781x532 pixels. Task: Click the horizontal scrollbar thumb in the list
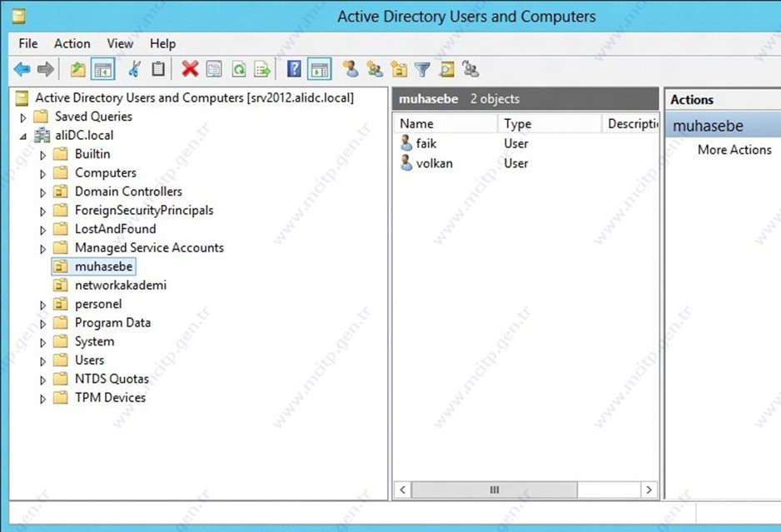[494, 490]
